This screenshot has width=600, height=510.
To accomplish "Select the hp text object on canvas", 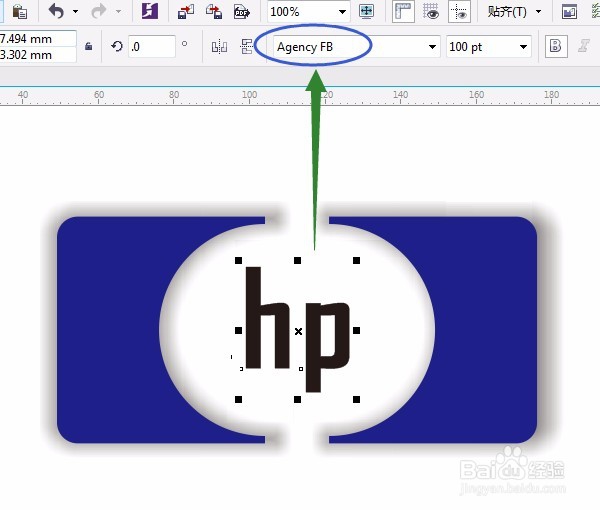I will point(297,329).
